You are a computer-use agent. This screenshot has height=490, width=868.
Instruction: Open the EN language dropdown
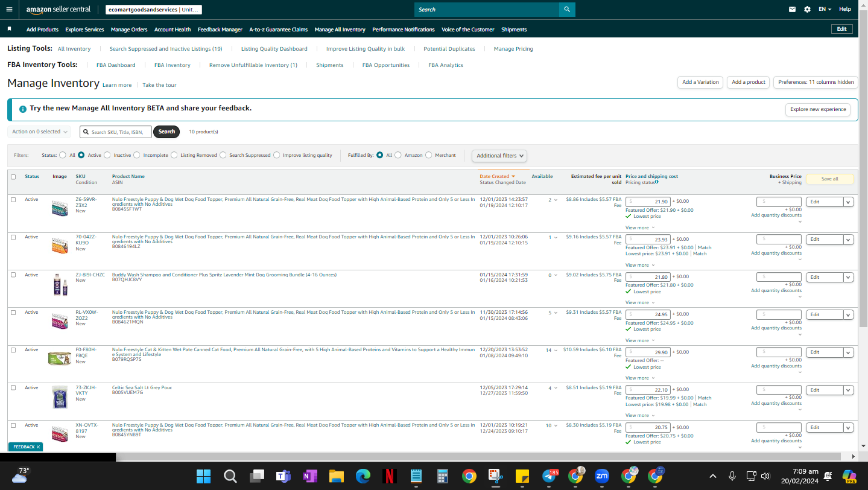[825, 10]
